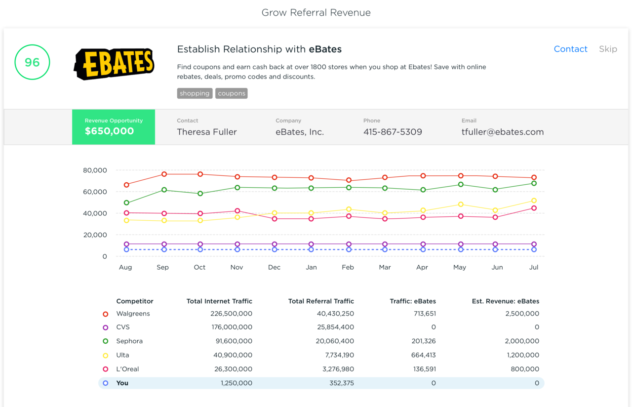
Task: Select the coupons tag
Action: coord(231,93)
